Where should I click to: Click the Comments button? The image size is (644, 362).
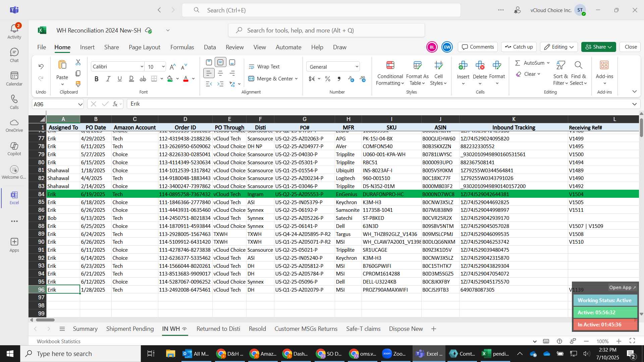tap(478, 47)
